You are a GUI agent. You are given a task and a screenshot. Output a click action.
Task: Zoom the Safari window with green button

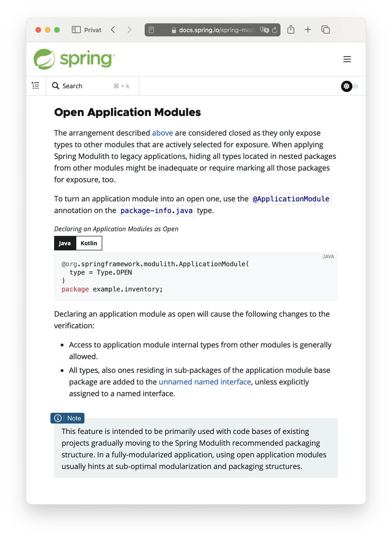(x=57, y=30)
